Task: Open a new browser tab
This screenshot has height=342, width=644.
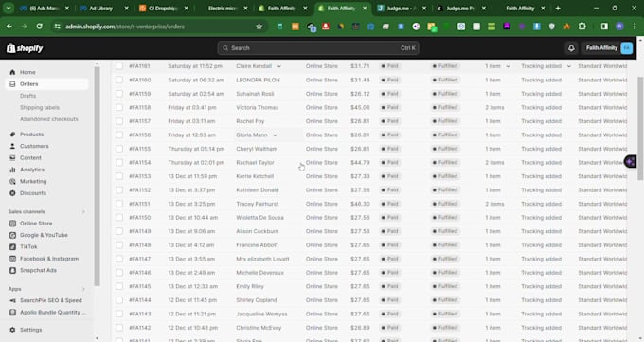Action: pyautogui.click(x=558, y=9)
